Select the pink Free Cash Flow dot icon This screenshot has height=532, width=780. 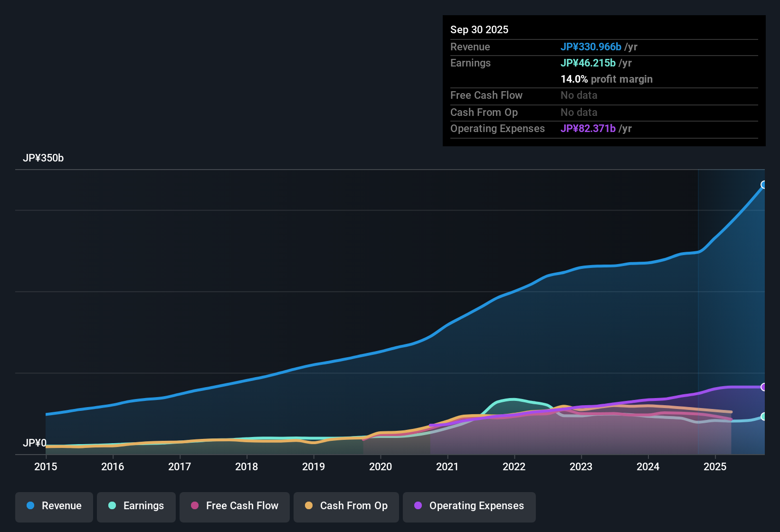pos(195,506)
